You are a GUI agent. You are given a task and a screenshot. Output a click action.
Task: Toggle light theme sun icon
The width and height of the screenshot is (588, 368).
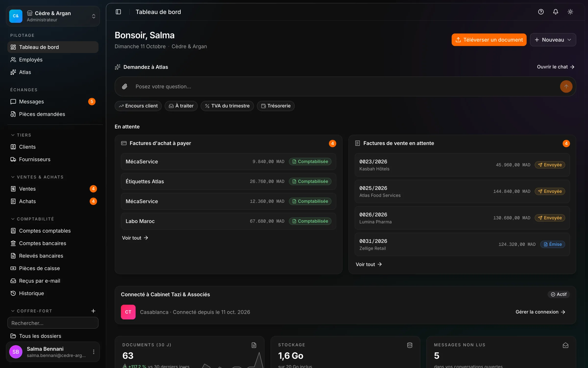pos(570,12)
